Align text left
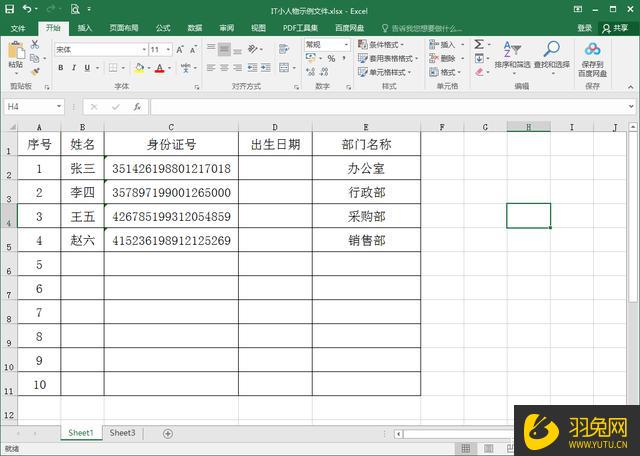The image size is (640, 456). [x=211, y=68]
